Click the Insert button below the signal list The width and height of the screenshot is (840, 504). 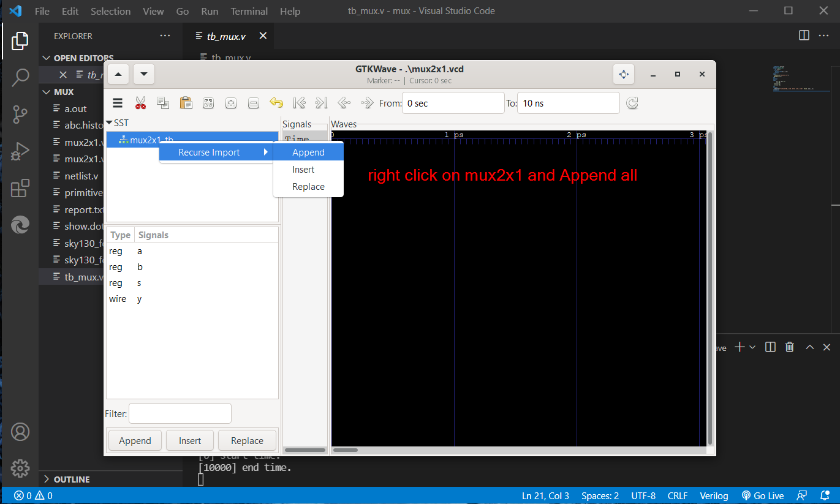(190, 440)
